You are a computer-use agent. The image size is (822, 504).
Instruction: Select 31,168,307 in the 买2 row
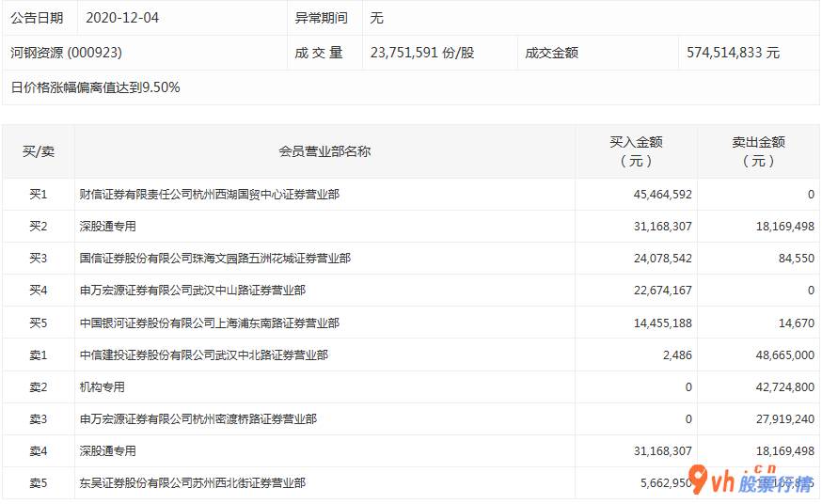[663, 227]
